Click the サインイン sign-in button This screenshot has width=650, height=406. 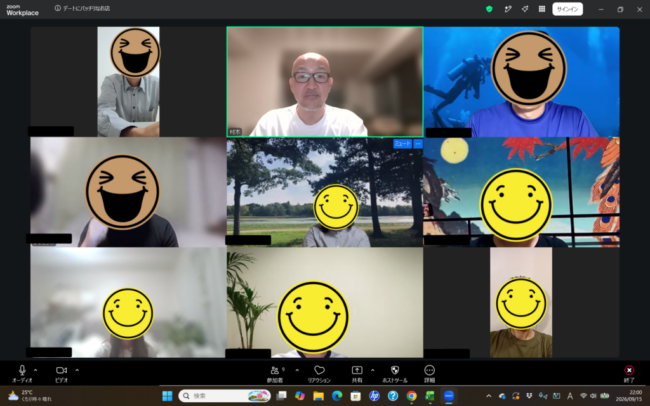click(568, 9)
